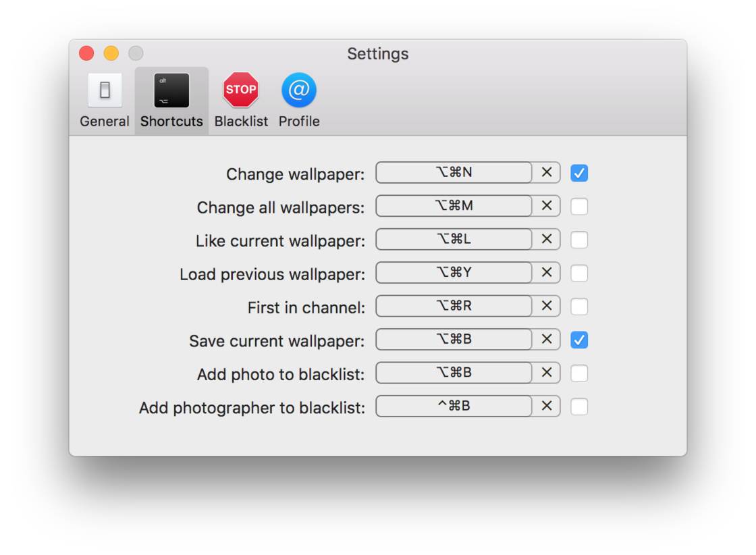This screenshot has width=756, height=555.
Task: Enable the Change all wallpapers checkbox
Action: click(x=579, y=207)
